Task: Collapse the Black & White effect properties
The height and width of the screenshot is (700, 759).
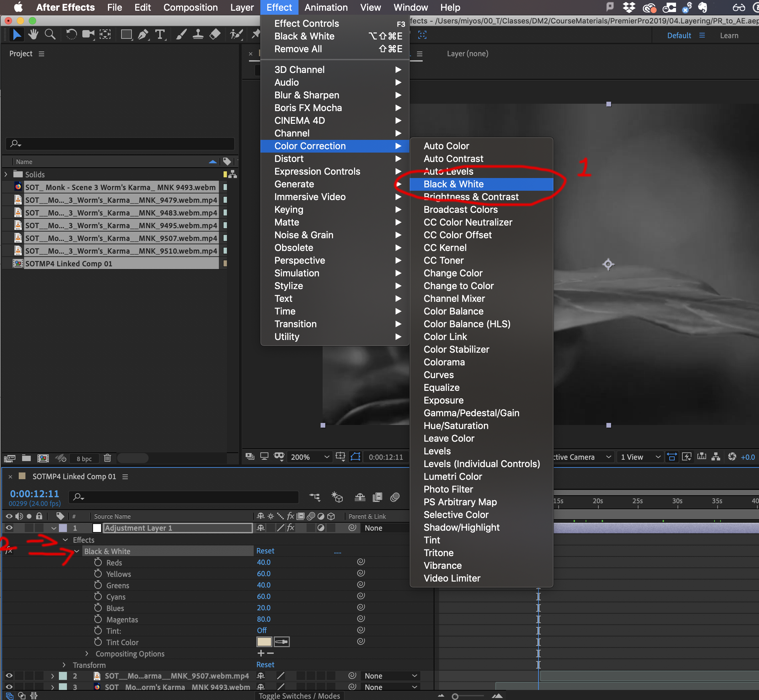Action: point(77,551)
